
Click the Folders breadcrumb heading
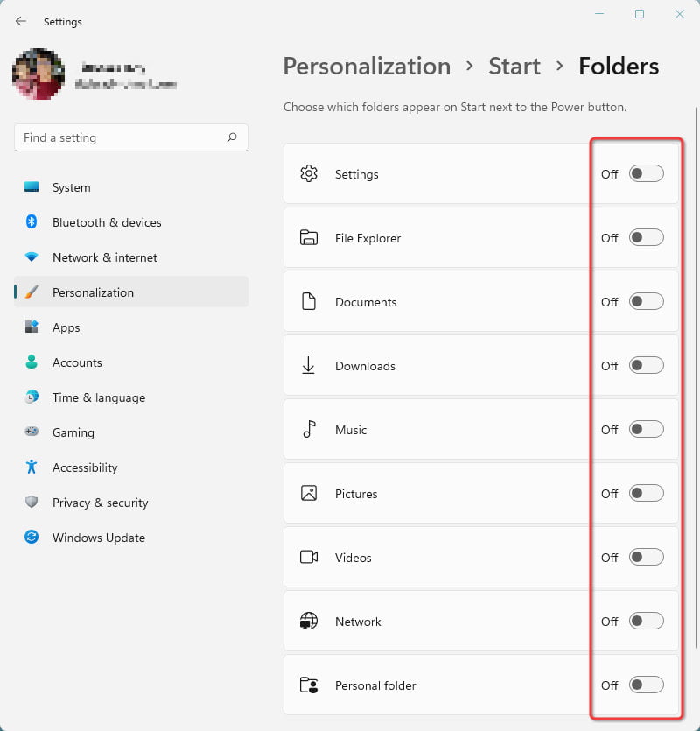coord(619,66)
